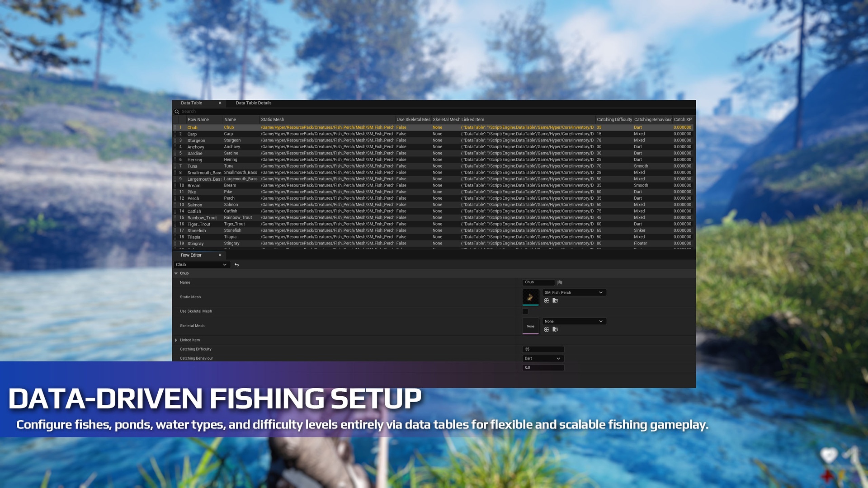The width and height of the screenshot is (868, 488).
Task: Select the Bream row
Action: coord(434,186)
